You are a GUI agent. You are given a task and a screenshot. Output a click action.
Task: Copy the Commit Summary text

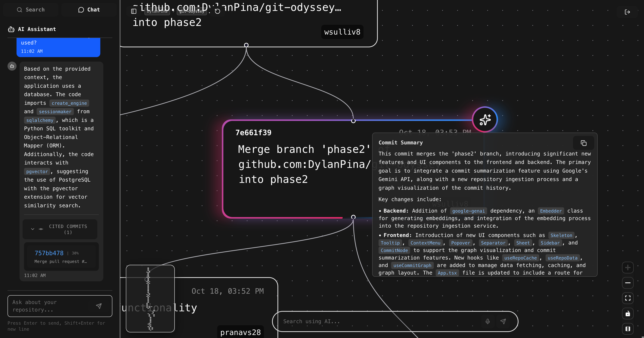(x=584, y=143)
